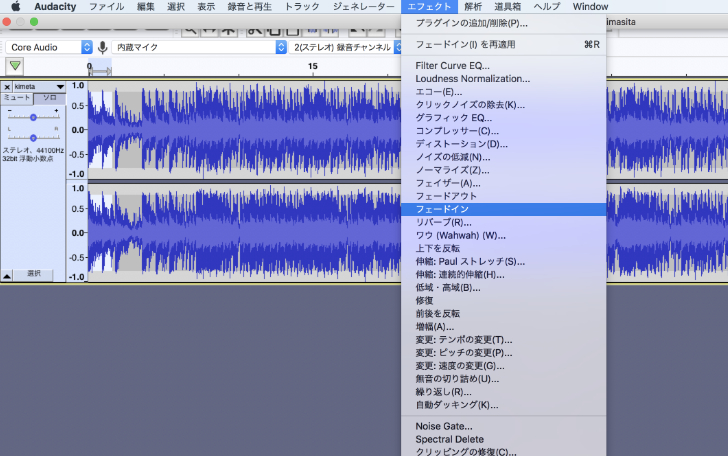Toggle ミュート (mute) on the kimeta track
Viewport: 728px width, 456px height.
[x=17, y=98]
